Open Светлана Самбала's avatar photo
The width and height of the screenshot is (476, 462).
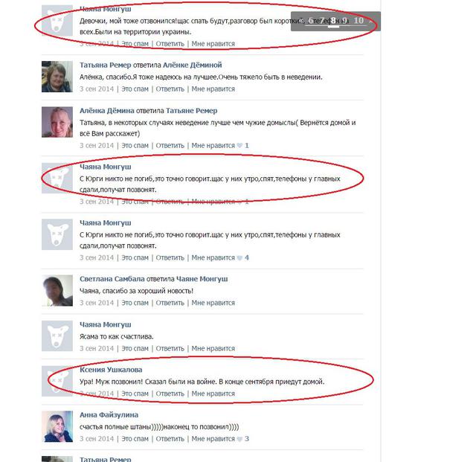coord(57,290)
